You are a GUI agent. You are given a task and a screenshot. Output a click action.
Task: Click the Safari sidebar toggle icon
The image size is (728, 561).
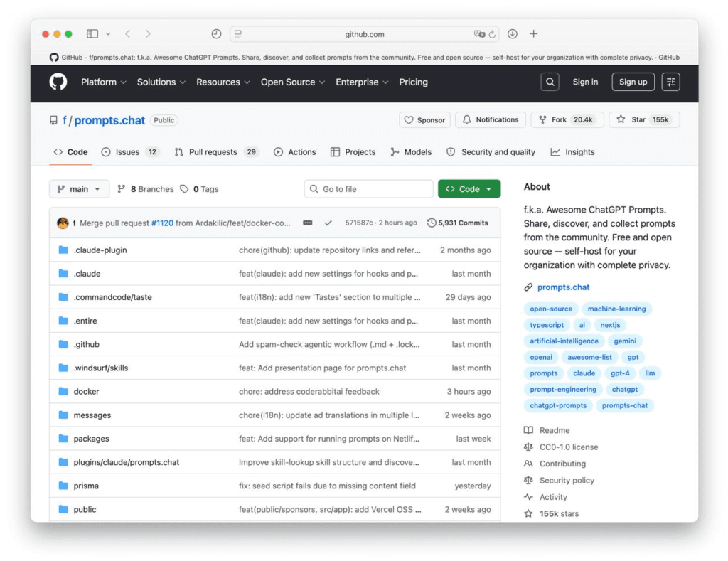92,34
